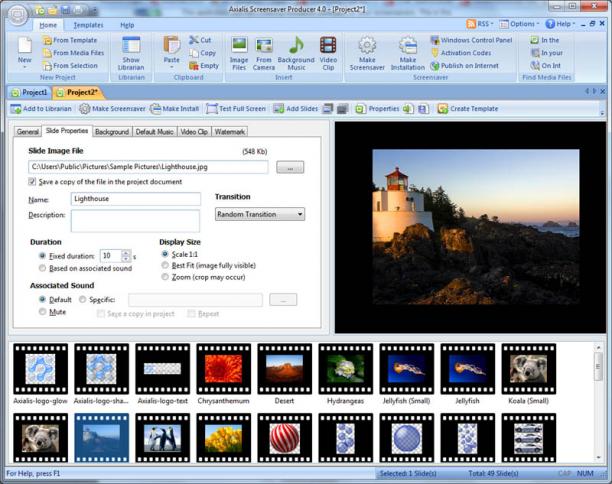Open Properties from the toolbar
Image resolution: width=612 pixels, height=484 pixels.
tap(377, 109)
